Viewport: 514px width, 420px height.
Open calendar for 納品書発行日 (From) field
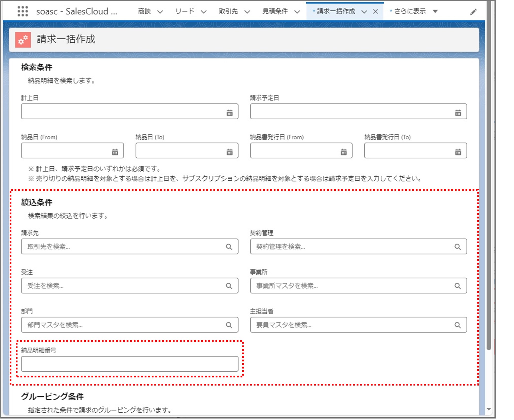(x=343, y=152)
